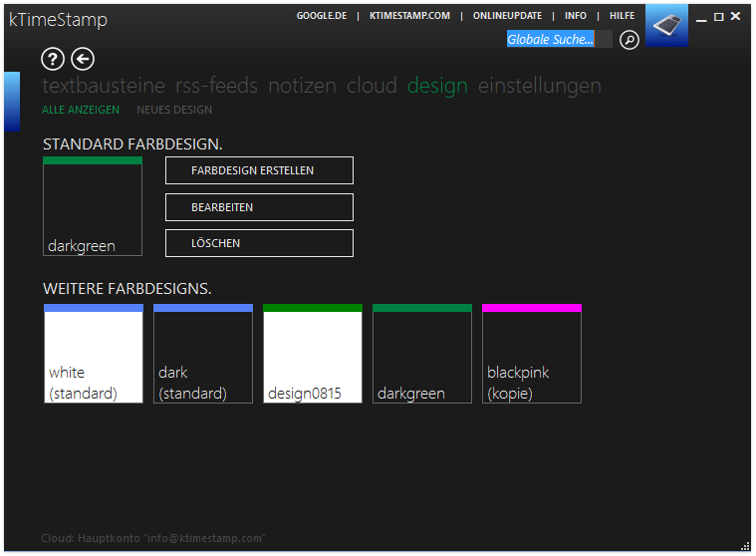756x556 pixels.
Task: Open the notizen section
Action: [303, 86]
